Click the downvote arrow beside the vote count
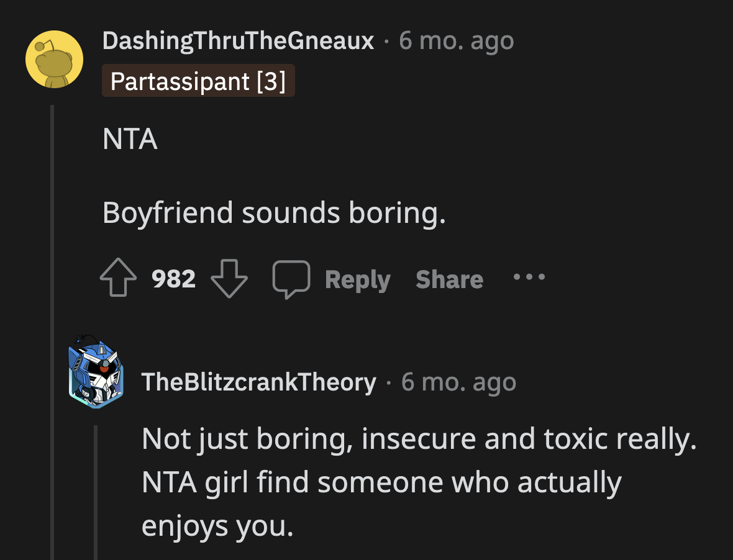733x560 pixels. coord(229,278)
